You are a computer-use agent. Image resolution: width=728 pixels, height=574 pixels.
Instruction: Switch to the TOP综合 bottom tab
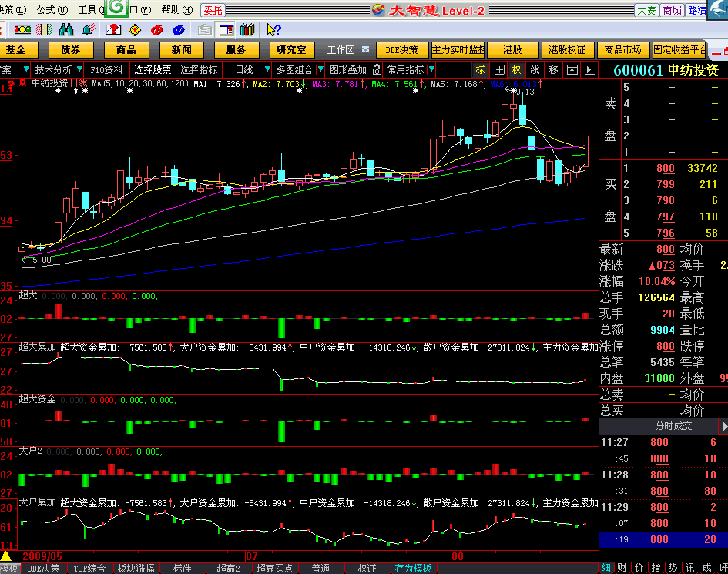(x=89, y=569)
